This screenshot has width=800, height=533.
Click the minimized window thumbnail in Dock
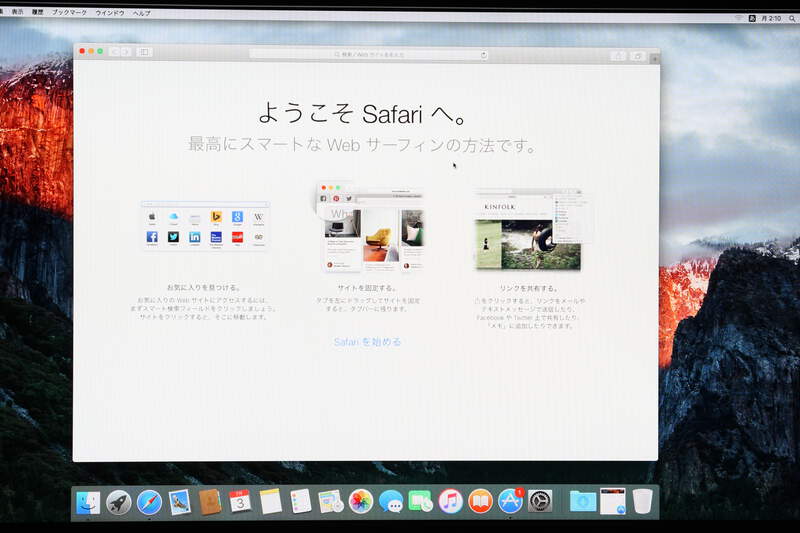point(613,501)
